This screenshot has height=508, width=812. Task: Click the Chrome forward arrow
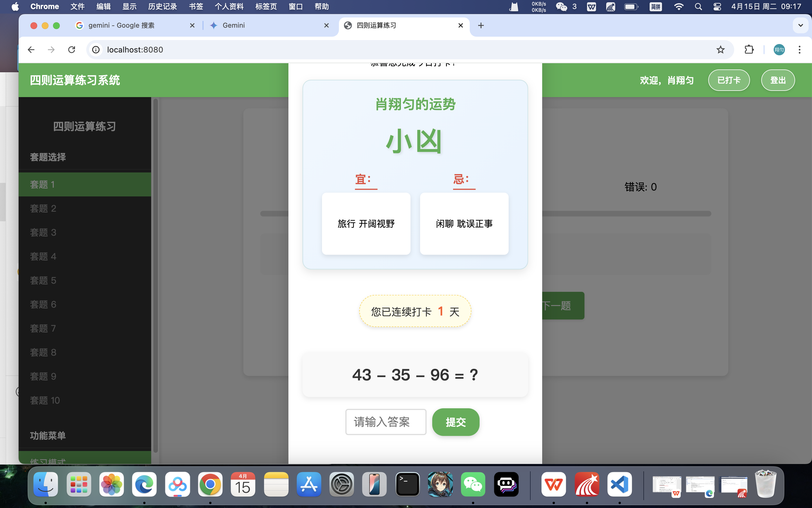click(x=51, y=50)
